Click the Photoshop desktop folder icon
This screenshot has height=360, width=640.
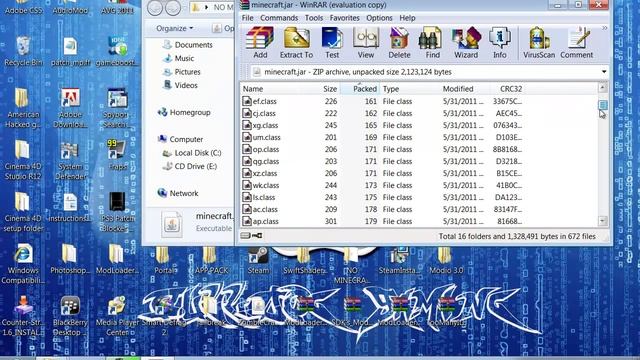click(x=70, y=260)
